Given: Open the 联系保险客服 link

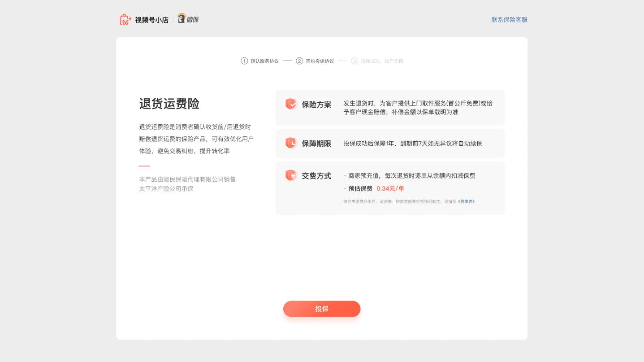Looking at the screenshot, I should tap(509, 20).
